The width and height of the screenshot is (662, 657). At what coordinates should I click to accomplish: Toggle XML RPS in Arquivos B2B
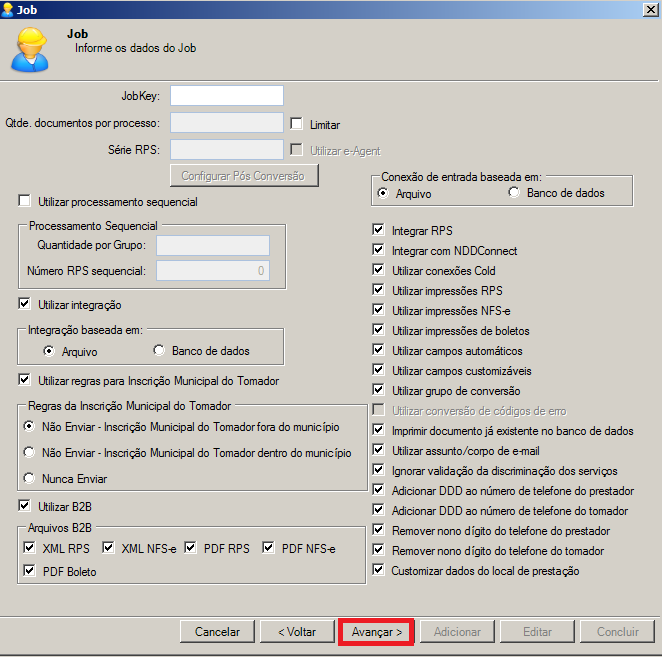(x=29, y=548)
